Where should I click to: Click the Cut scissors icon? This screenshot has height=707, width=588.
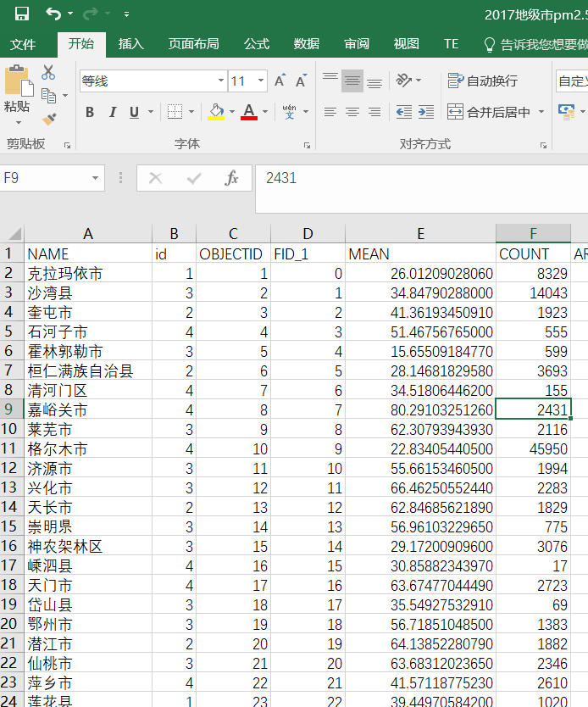48,73
